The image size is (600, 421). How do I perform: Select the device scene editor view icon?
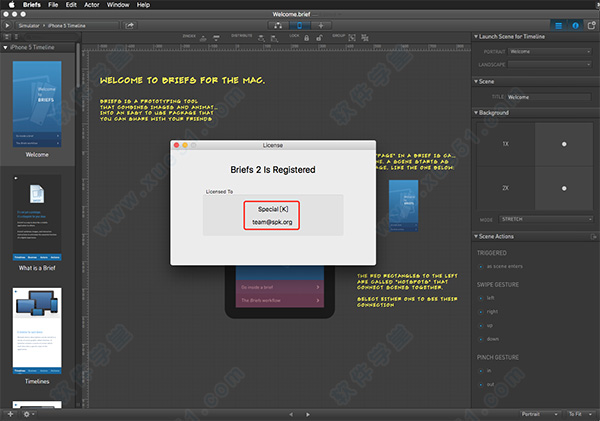click(300, 25)
